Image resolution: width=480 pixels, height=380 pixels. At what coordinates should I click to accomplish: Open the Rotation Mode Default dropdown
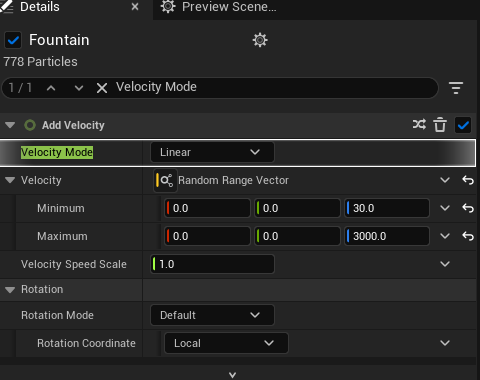212,315
